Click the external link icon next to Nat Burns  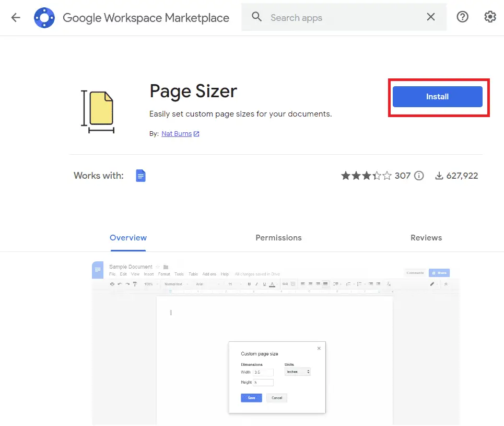coord(196,134)
